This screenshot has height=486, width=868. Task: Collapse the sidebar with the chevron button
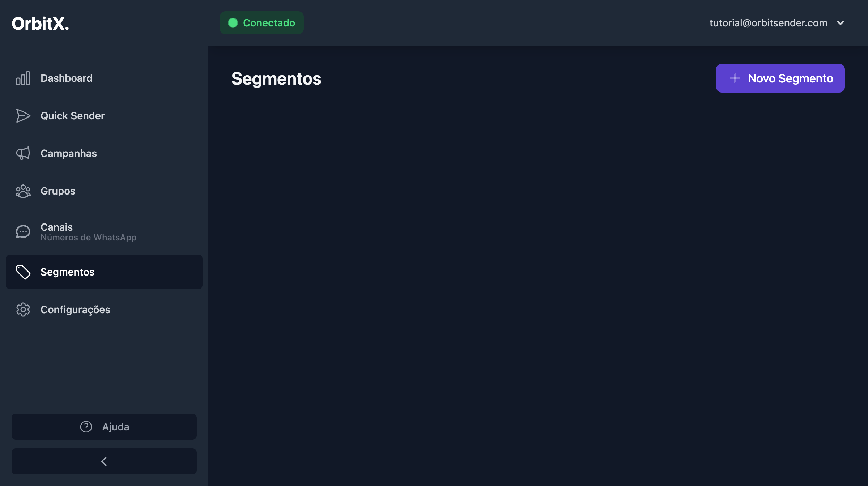pyautogui.click(x=104, y=461)
